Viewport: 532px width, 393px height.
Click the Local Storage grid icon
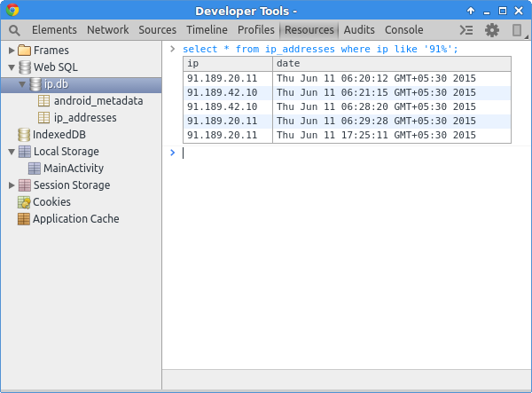click(x=25, y=152)
